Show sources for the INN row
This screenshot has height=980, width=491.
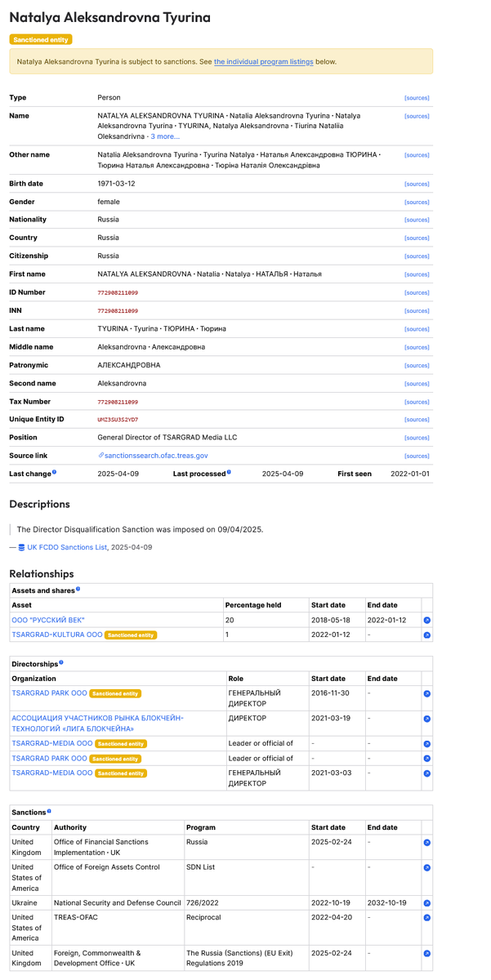[417, 311]
